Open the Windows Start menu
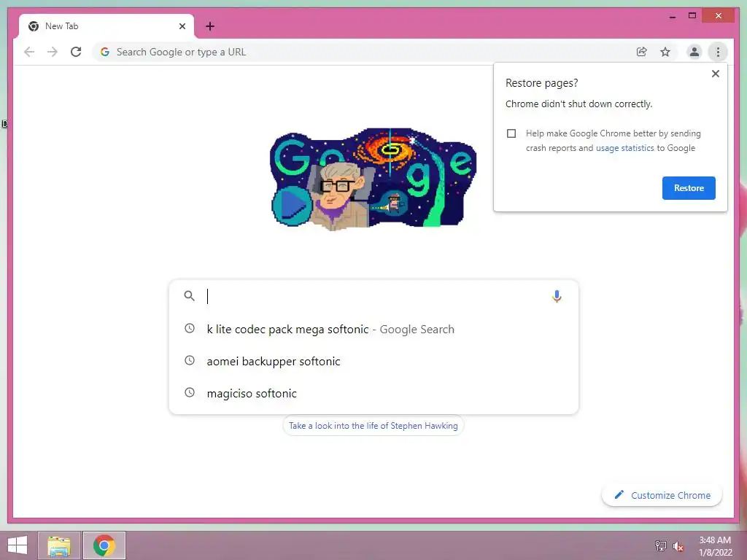 (x=18, y=545)
